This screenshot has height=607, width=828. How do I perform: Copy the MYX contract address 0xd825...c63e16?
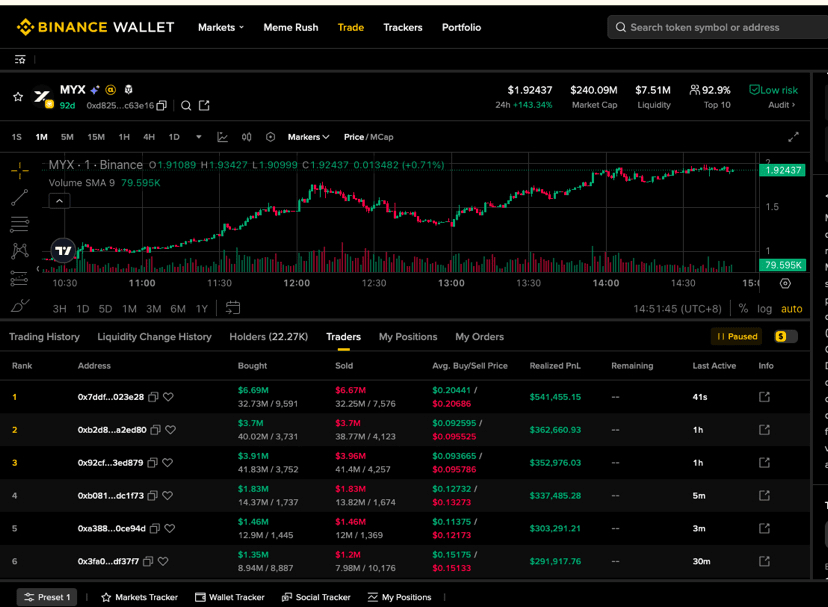pyautogui.click(x=162, y=106)
